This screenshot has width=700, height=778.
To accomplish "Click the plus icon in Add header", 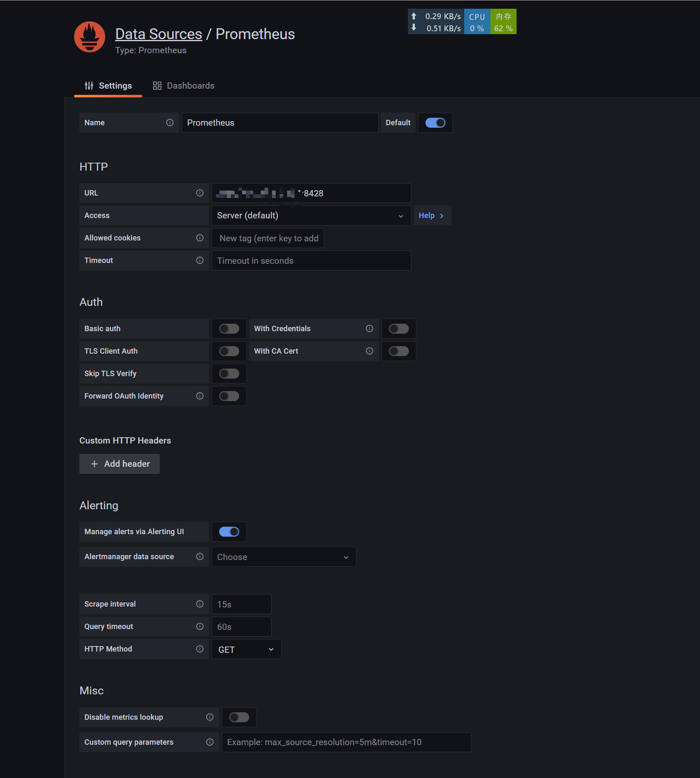I will (x=94, y=464).
